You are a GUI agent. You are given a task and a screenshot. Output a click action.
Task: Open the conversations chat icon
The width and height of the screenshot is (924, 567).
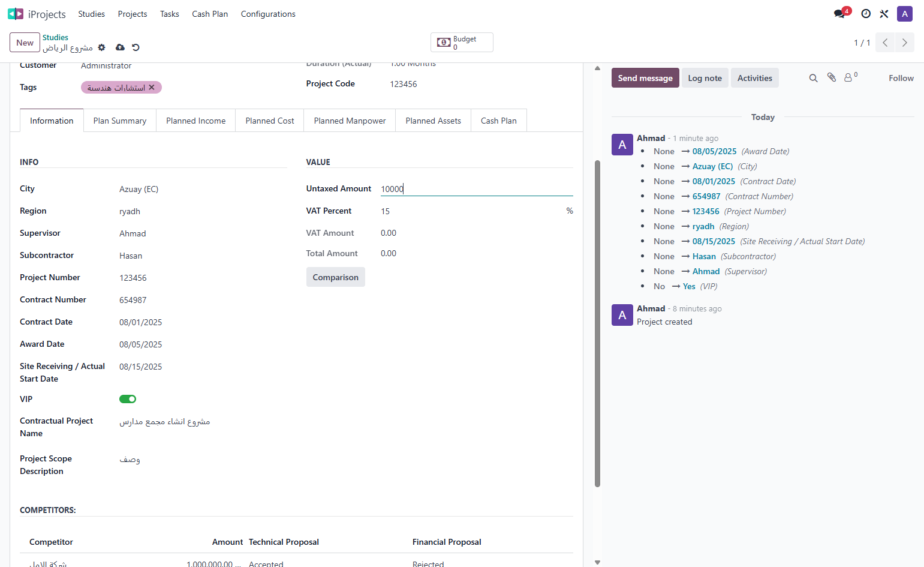(x=839, y=14)
